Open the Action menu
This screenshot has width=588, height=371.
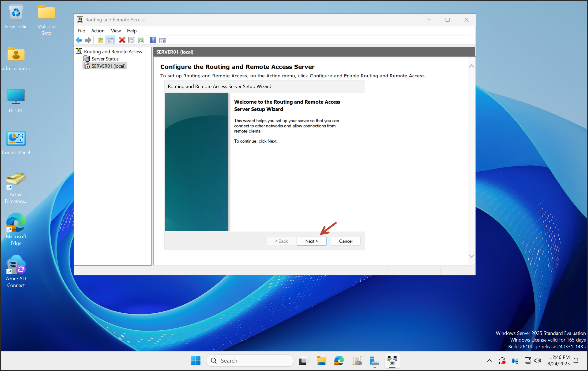click(x=97, y=31)
